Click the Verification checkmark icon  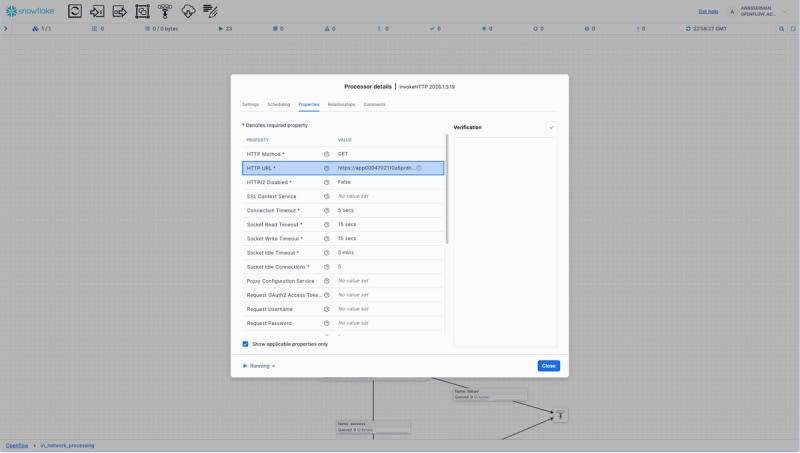point(551,127)
